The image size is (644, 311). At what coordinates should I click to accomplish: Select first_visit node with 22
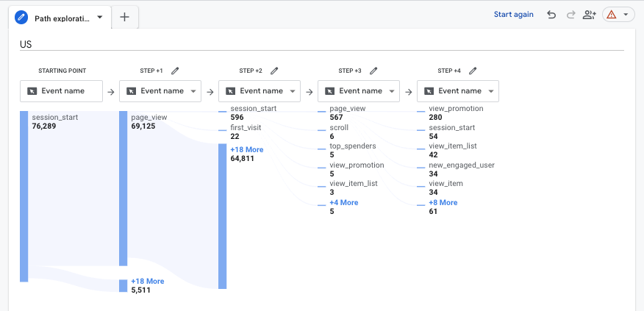[246, 132]
